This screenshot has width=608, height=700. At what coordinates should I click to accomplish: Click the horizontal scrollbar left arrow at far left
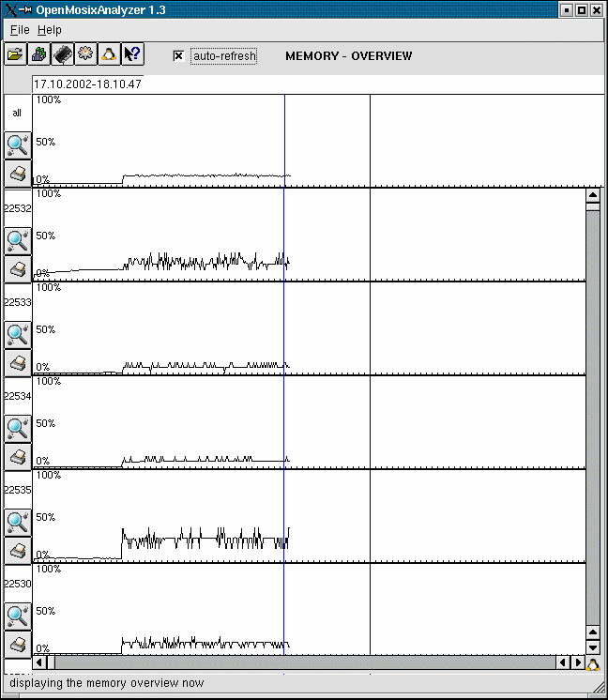point(38,662)
